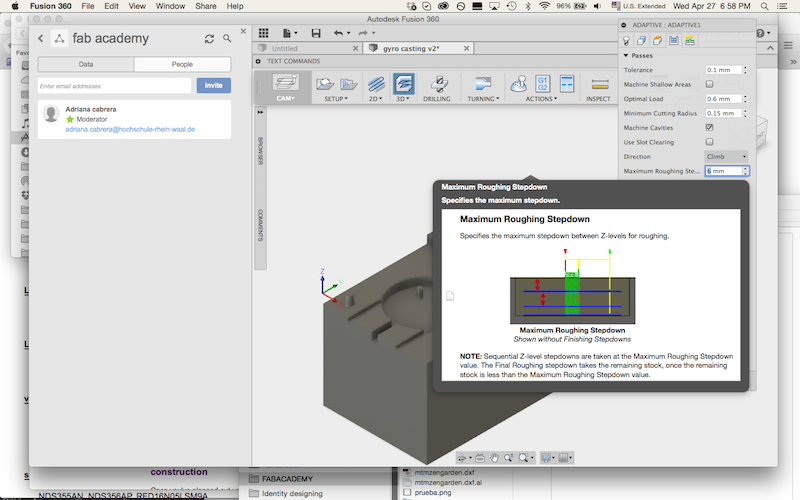Close the Untitled tab
The height and width of the screenshot is (500, 800).
tap(356, 48)
